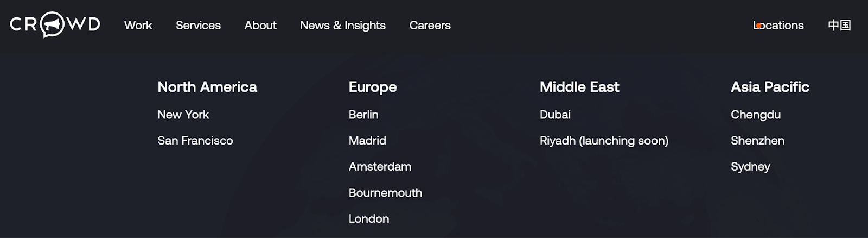Collapse the Locations dropdown
Screen dimensions: 868x238
pos(778,26)
